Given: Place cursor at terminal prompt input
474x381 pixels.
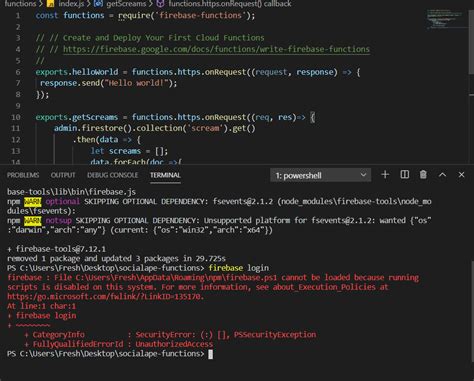Looking at the screenshot, I should pos(210,354).
